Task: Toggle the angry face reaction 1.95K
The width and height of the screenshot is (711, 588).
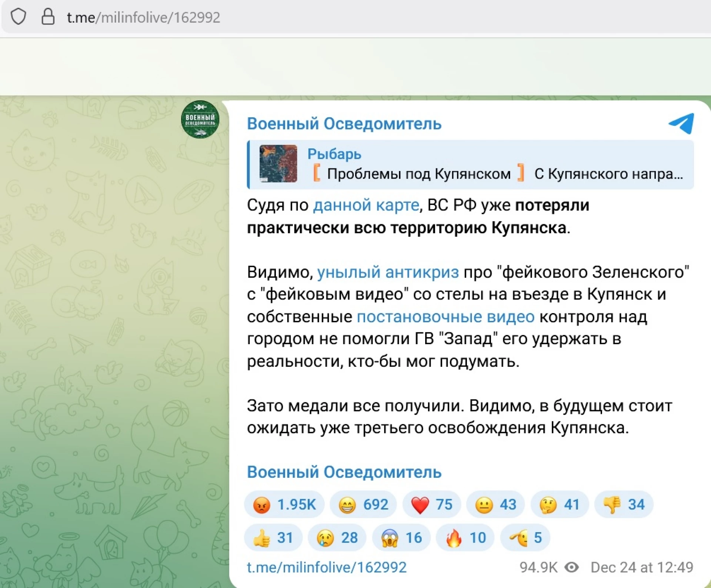Action: (x=284, y=504)
